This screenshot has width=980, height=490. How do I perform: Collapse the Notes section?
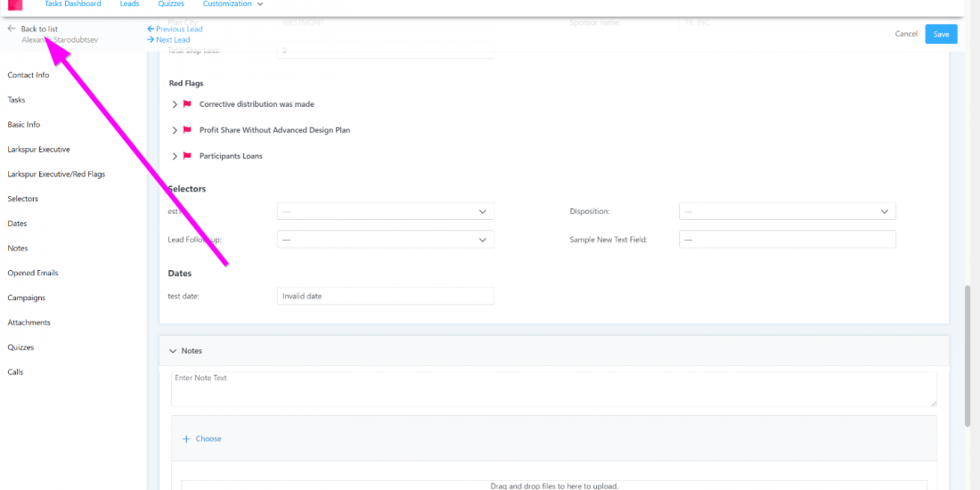(173, 351)
